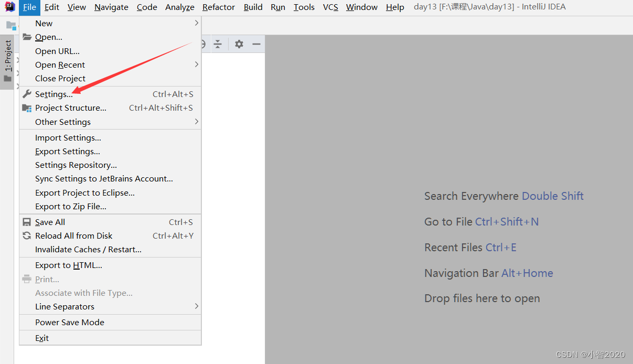Select Export Settings...
The height and width of the screenshot is (364, 633).
(110, 151)
